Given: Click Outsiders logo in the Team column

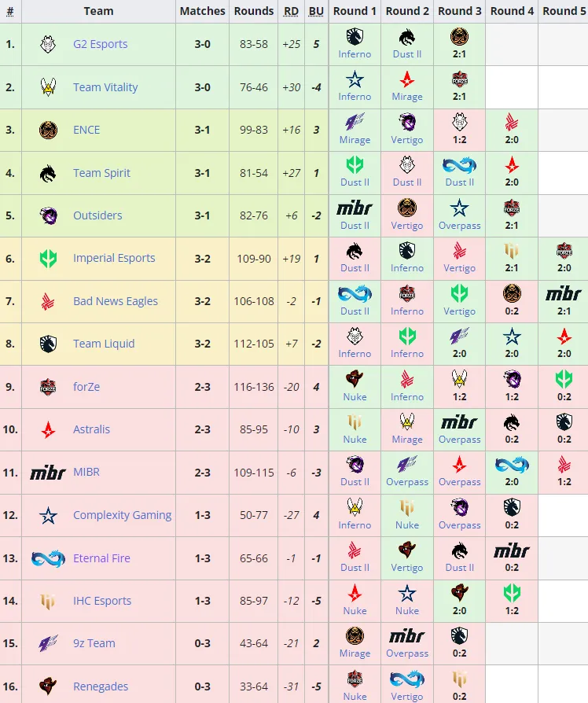Looking at the screenshot, I should pos(48,215).
